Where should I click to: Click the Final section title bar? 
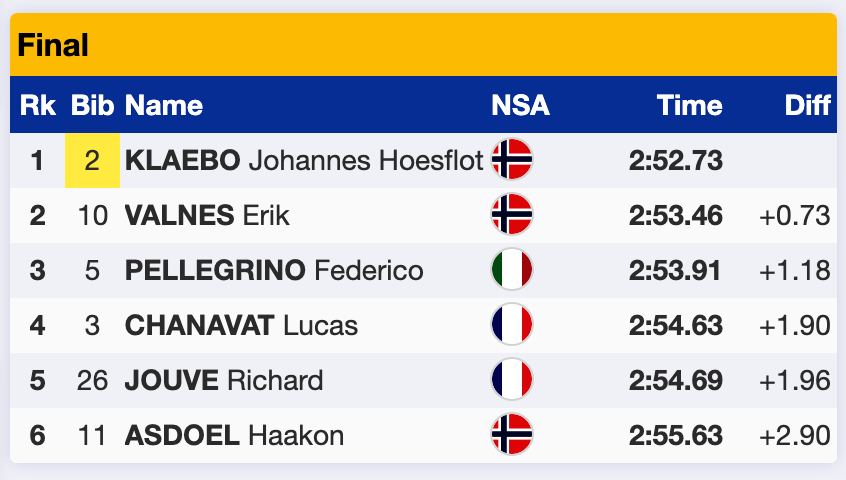click(x=424, y=45)
